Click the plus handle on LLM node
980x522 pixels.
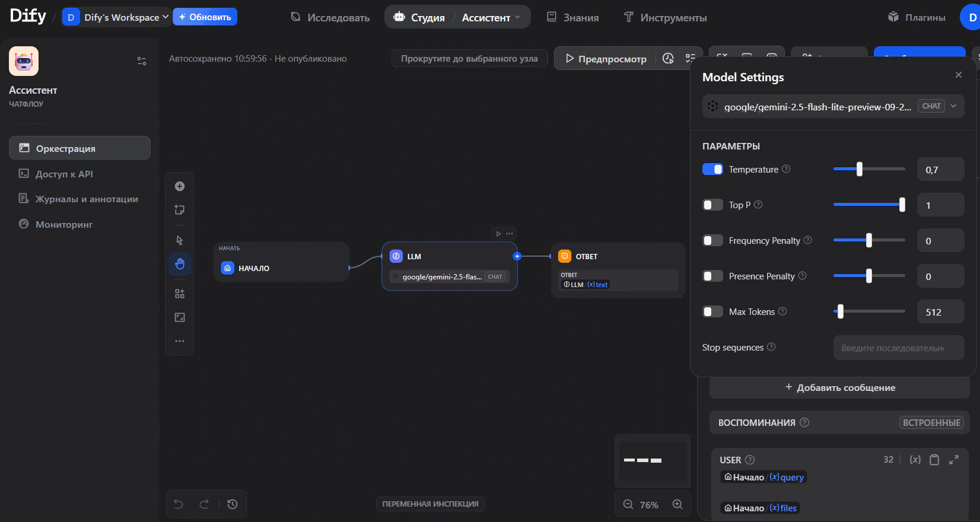pyautogui.click(x=517, y=256)
